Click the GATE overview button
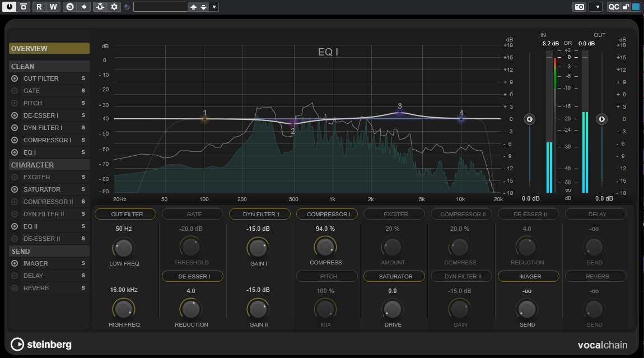Image resolution: width=644 pixels, height=358 pixels. pos(193,214)
